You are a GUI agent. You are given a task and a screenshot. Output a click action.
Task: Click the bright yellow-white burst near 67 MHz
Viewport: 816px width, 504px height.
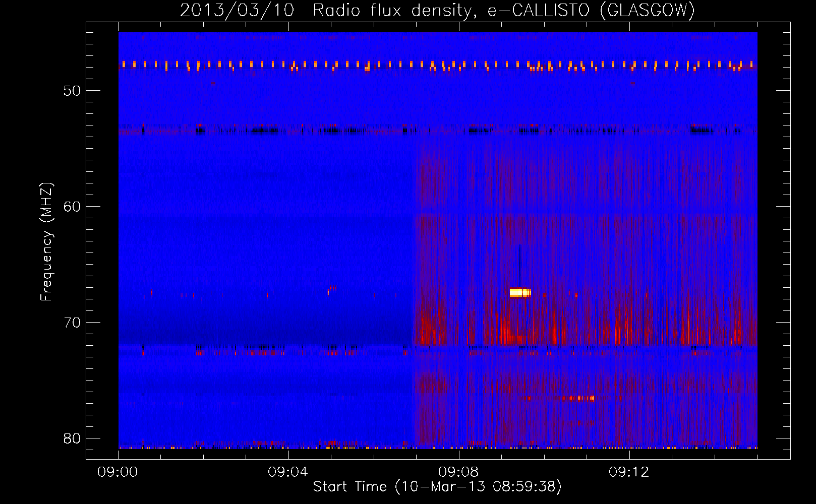(520, 292)
